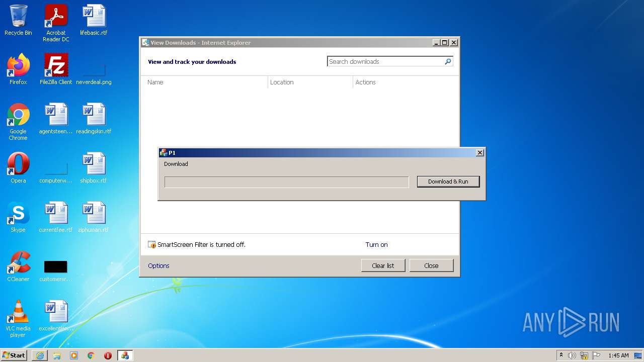644x362 pixels.
Task: Select agentsteen document icon on desktop
Action: coord(56,119)
